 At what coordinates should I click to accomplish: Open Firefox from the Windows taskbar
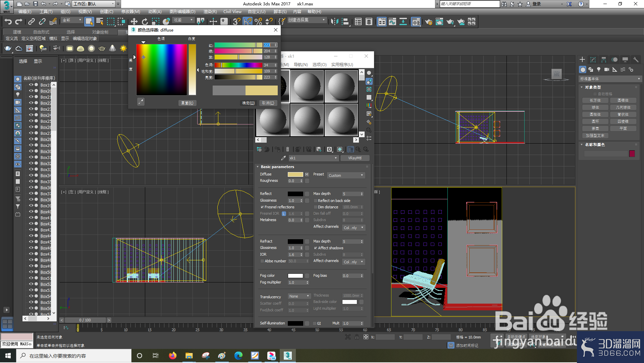tap(172, 356)
